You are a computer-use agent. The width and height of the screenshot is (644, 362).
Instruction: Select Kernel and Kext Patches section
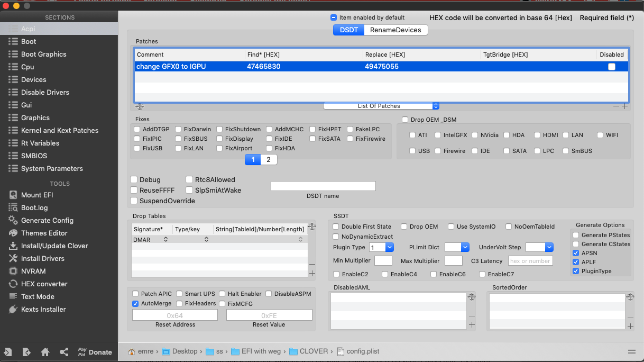60,130
